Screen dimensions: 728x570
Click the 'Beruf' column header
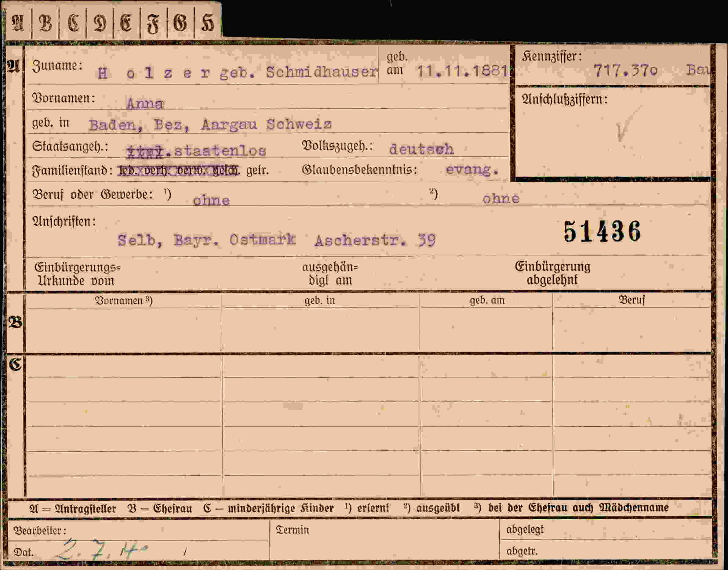(632, 300)
